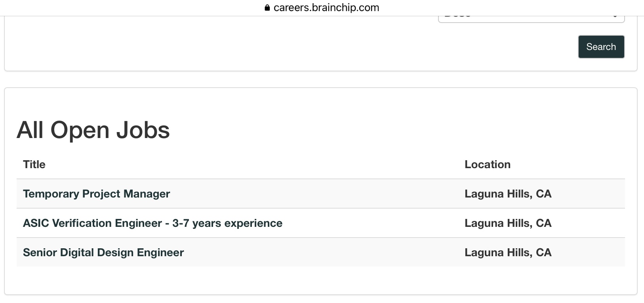The height and width of the screenshot is (303, 644).
Task: Open the Senior Digital Design Engineer job
Action: (103, 253)
